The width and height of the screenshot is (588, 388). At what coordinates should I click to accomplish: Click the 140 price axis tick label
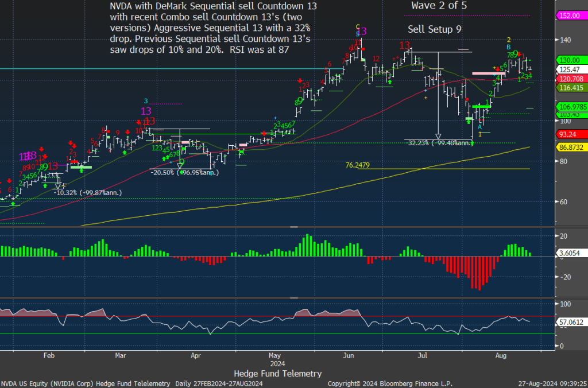tap(564, 40)
